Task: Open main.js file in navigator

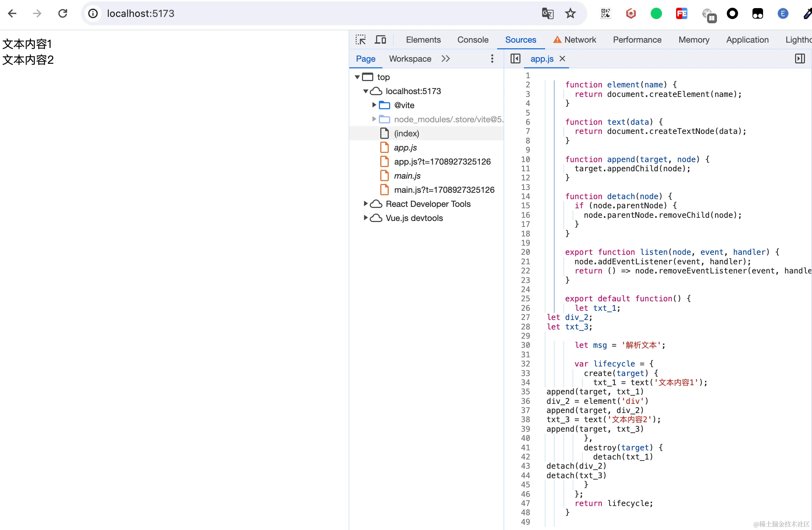Action: (x=407, y=175)
